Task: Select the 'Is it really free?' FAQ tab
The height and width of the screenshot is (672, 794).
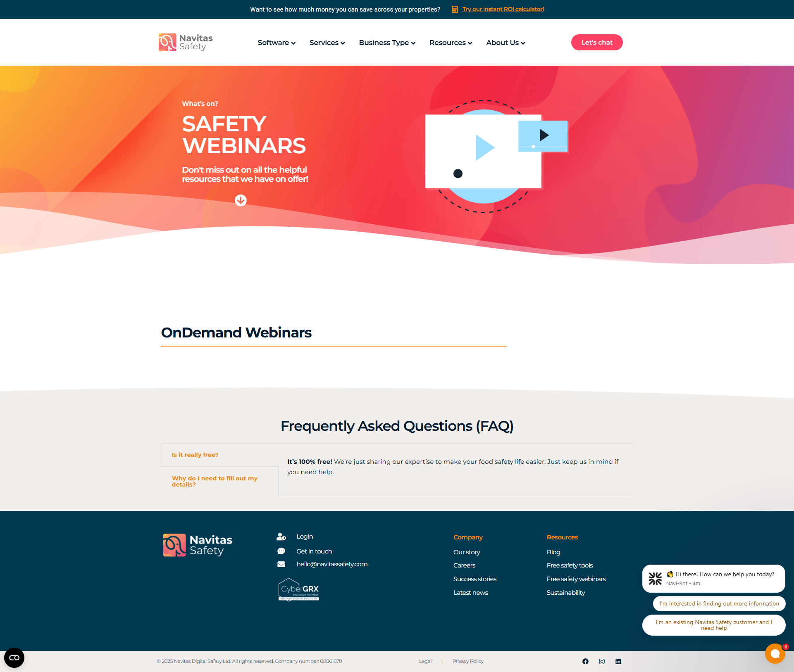Action: [x=195, y=455]
